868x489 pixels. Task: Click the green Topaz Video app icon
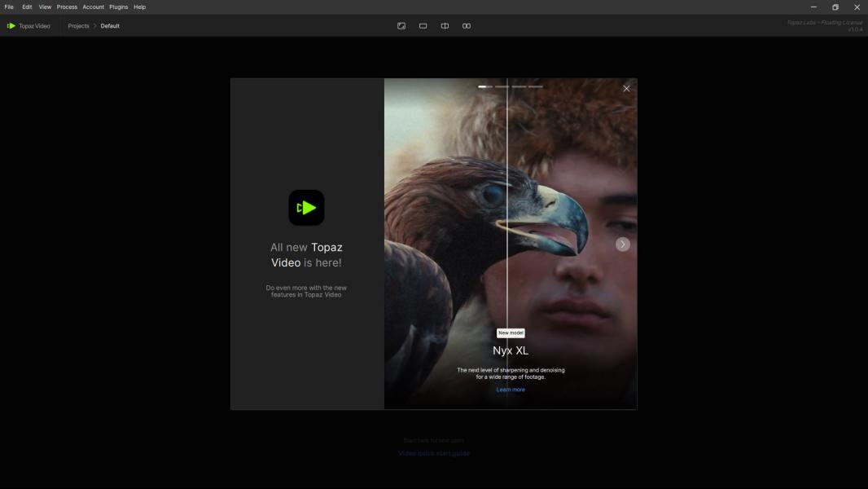306,208
